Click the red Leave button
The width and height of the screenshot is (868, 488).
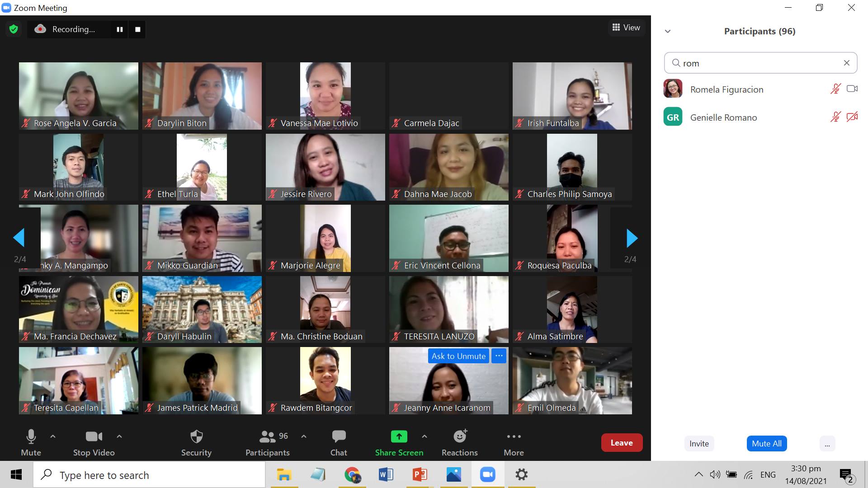pyautogui.click(x=622, y=443)
